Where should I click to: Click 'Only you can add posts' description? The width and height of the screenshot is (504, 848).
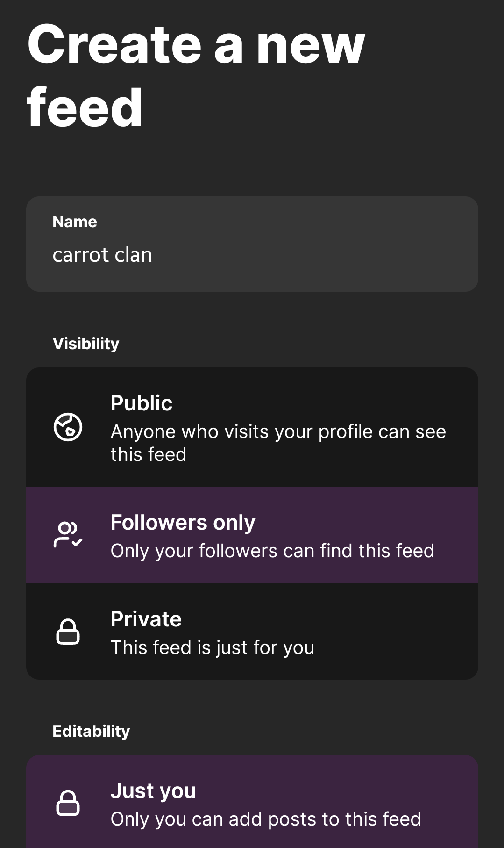coord(266,819)
